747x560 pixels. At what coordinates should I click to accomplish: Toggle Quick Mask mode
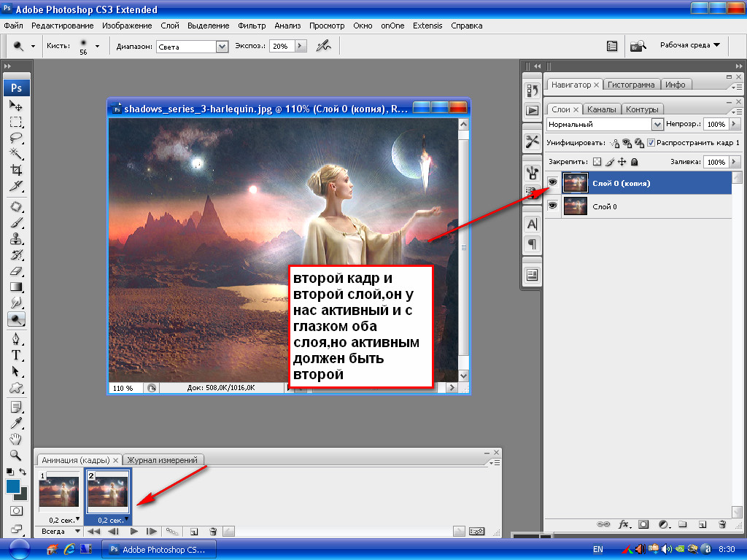click(x=16, y=510)
